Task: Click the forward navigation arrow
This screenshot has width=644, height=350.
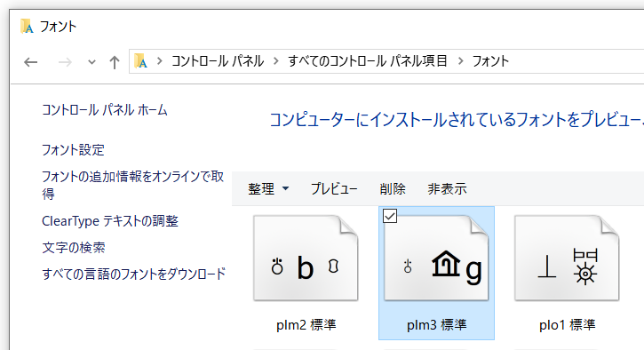Action: tap(65, 62)
